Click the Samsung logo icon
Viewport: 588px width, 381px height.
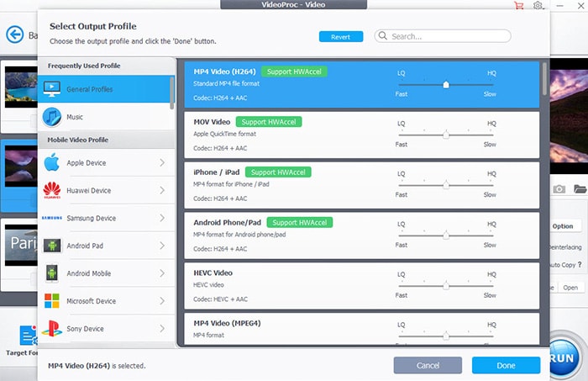point(52,218)
